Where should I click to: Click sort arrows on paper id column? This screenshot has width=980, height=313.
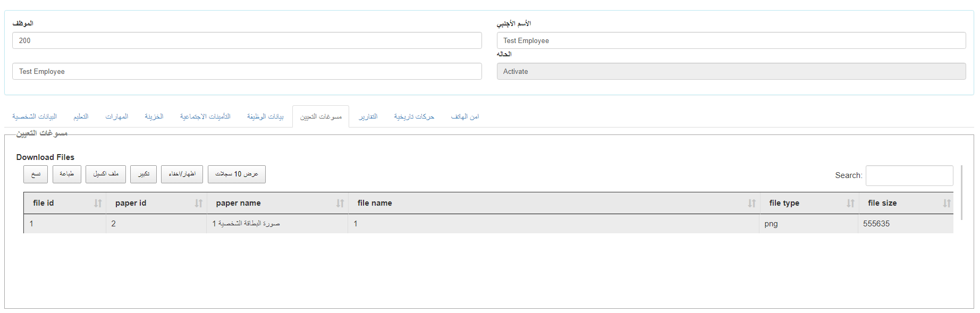198,203
